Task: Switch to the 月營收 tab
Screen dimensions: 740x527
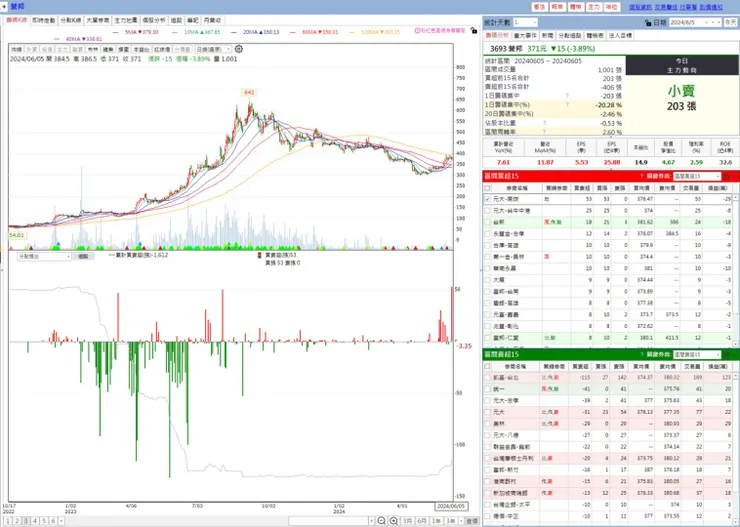Action: point(212,20)
